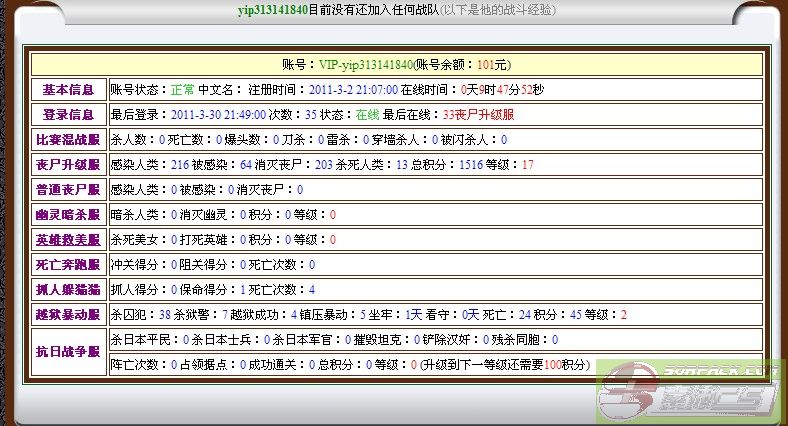Select the 普通丧尸服 server label
Screen dimensions: 788x426
point(68,189)
